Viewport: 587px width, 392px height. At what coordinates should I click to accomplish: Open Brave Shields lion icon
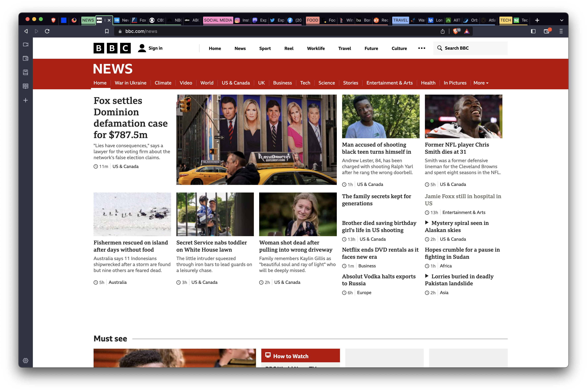[x=456, y=31]
